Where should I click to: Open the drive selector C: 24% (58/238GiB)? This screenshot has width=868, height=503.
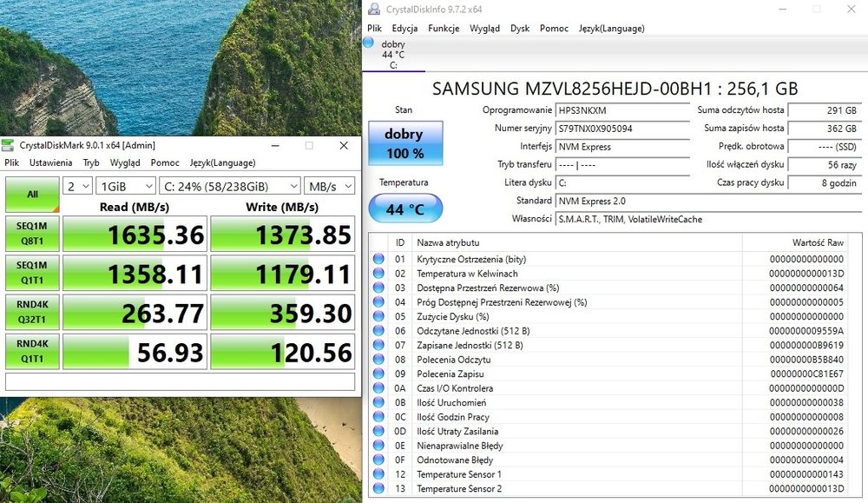(230, 186)
